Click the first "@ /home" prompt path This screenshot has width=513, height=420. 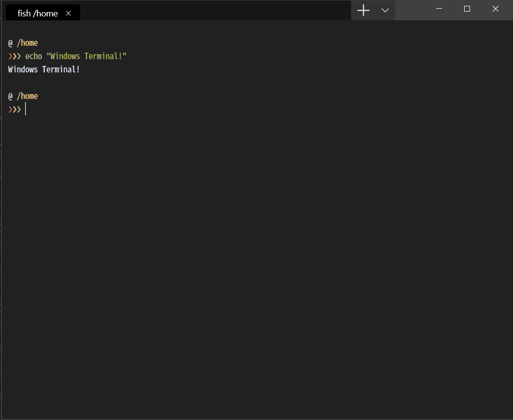[x=23, y=43]
